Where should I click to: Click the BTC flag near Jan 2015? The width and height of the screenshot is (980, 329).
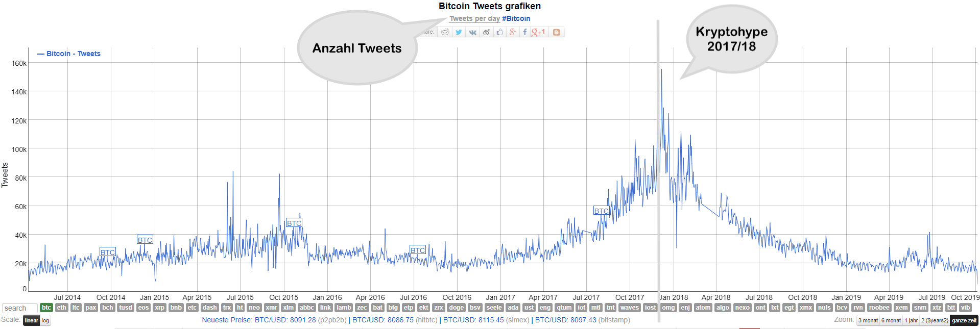(145, 240)
